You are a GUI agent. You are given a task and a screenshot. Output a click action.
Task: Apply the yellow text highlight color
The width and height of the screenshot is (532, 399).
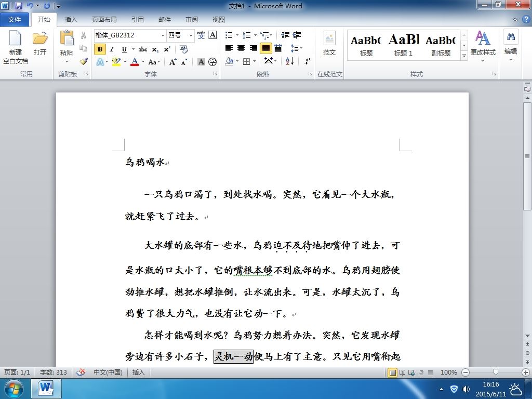(116, 62)
